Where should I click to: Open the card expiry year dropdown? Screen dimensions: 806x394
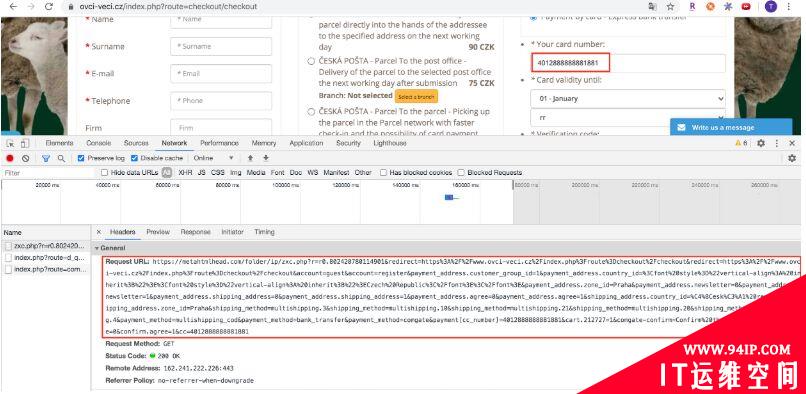628,118
